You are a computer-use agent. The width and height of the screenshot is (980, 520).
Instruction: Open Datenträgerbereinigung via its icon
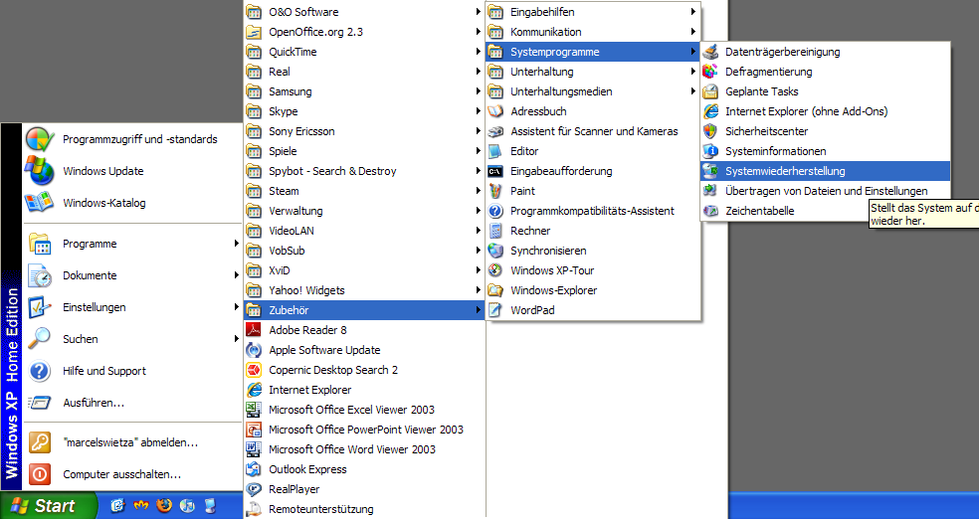[710, 52]
